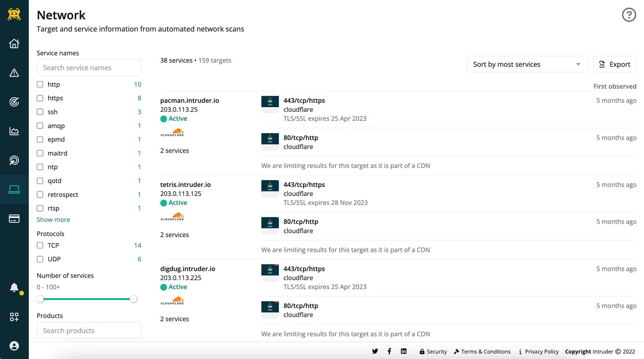The image size is (644, 359).
Task: Click Cloudflare logo under pacman.intruder.io
Action: click(x=172, y=132)
